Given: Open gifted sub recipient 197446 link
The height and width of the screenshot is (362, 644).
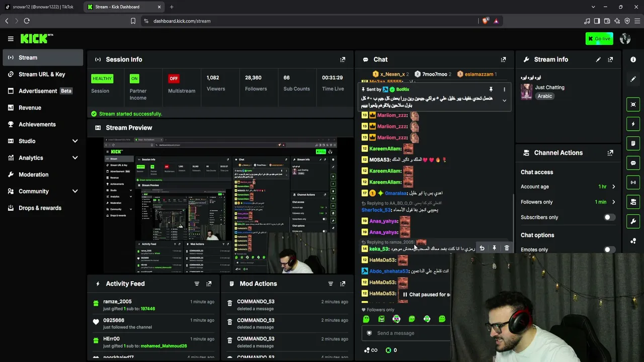Looking at the screenshot, I should click(148, 309).
